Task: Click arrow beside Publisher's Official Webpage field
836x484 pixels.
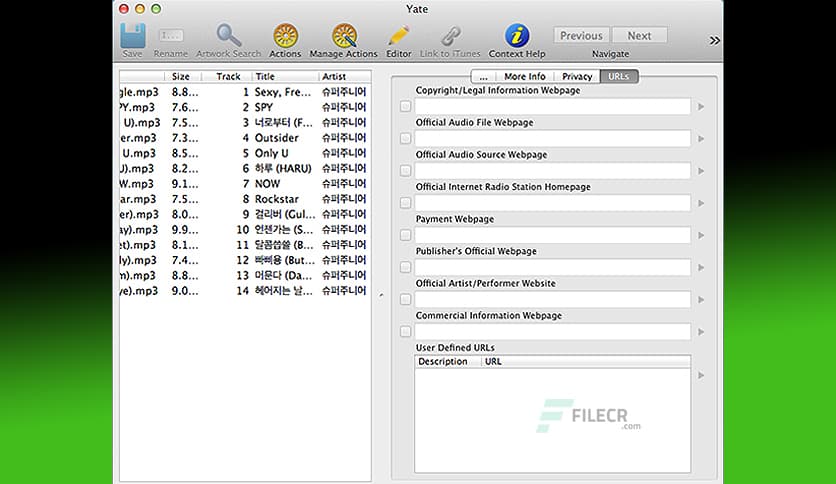Action: 701,268
